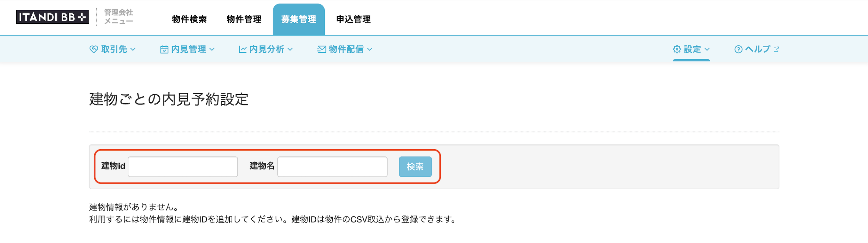Select the 募集管理 tab
868x243 pixels.
coord(298,20)
